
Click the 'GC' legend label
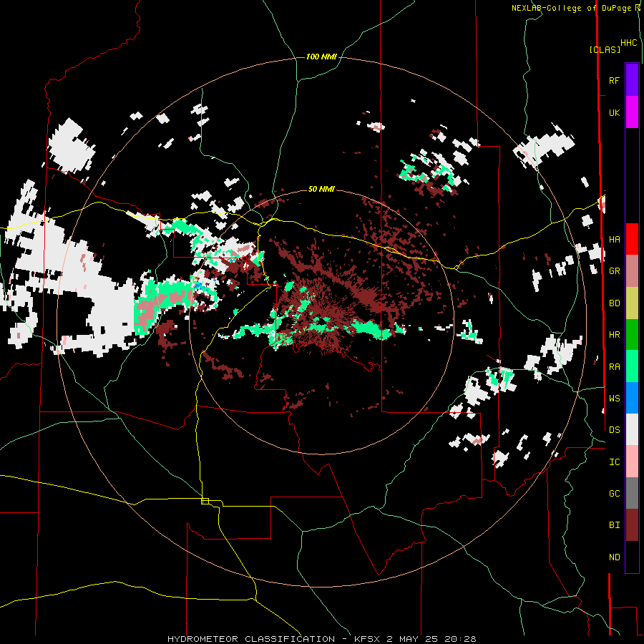coord(614,494)
